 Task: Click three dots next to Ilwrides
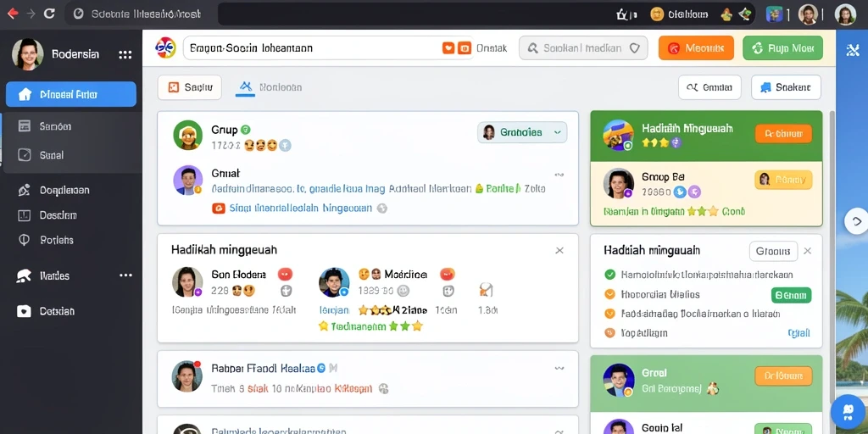click(x=125, y=275)
